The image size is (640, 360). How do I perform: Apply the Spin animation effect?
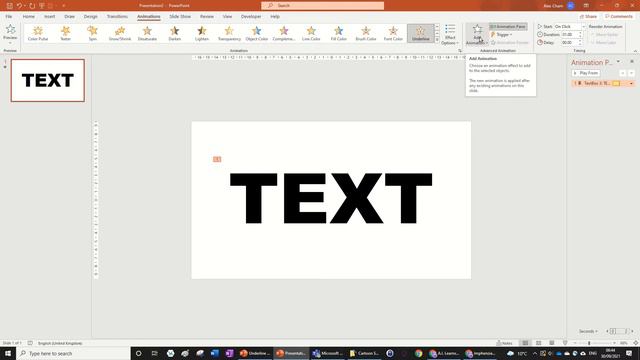pos(93,33)
